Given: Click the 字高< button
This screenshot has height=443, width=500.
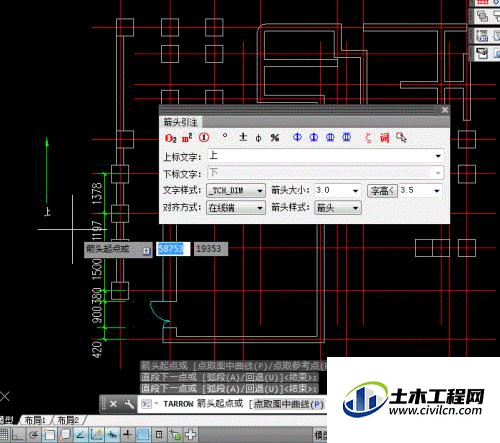Looking at the screenshot, I should [382, 191].
